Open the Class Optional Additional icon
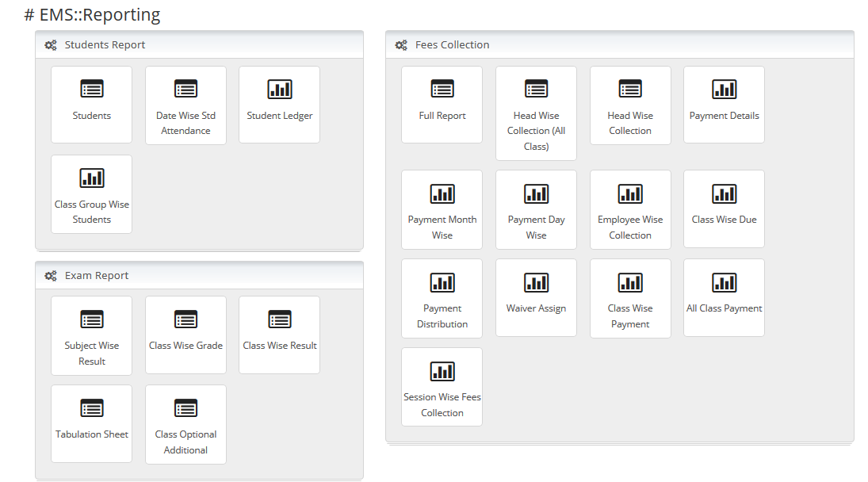868x482 pixels. click(x=185, y=408)
